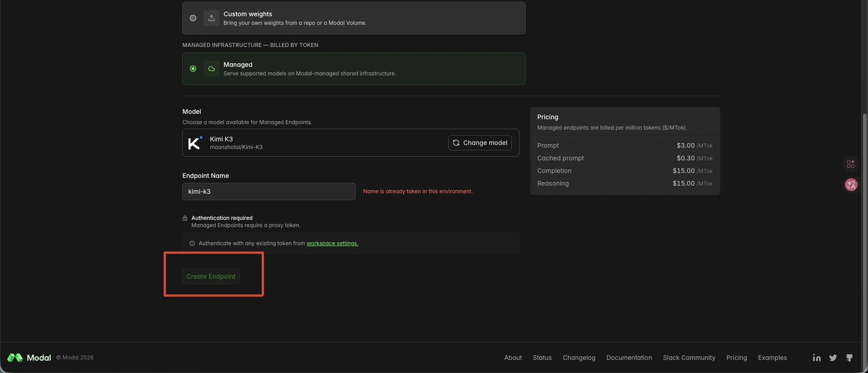This screenshot has width=868, height=373.
Task: Select the Custom weights radio button
Action: click(x=193, y=18)
